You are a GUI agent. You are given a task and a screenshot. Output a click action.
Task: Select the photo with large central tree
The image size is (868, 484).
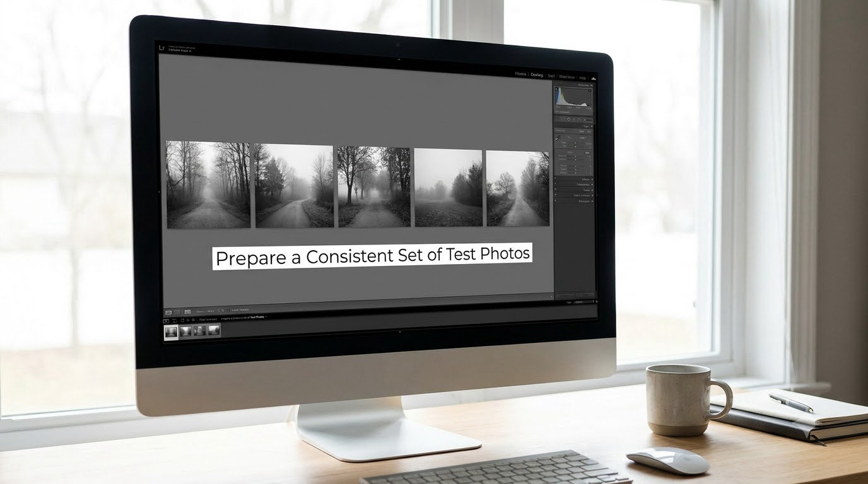pyautogui.click(x=374, y=187)
